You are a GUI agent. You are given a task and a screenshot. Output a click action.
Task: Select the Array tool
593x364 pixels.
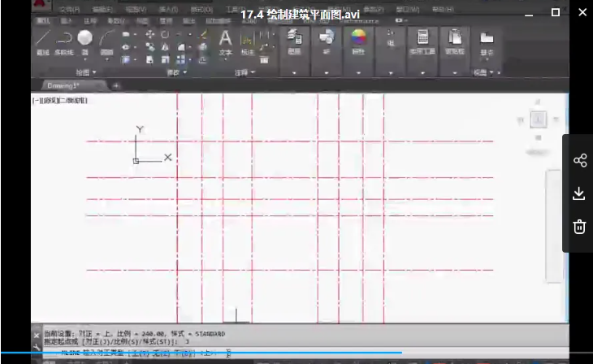181,59
